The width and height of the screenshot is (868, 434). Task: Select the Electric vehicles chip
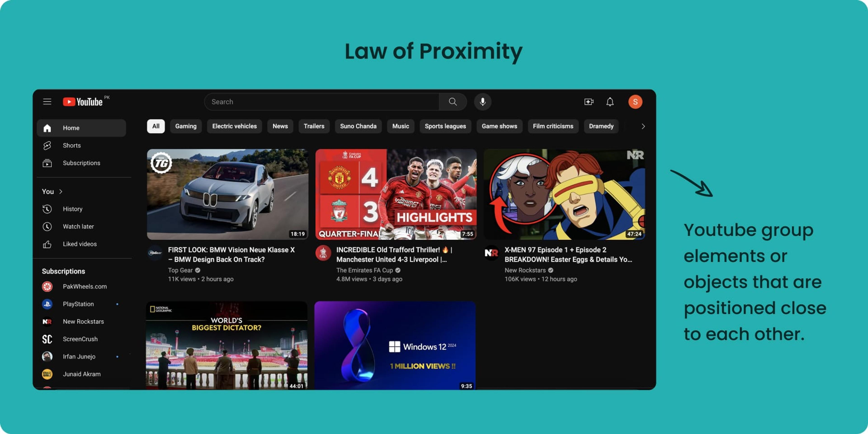pyautogui.click(x=234, y=126)
